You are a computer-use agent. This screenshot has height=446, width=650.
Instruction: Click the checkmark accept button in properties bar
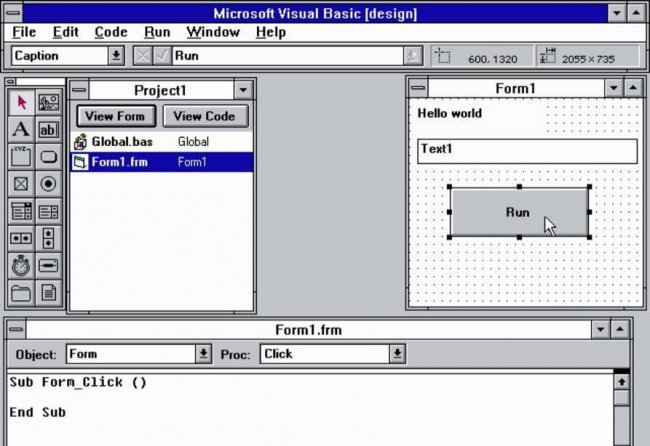click(161, 56)
